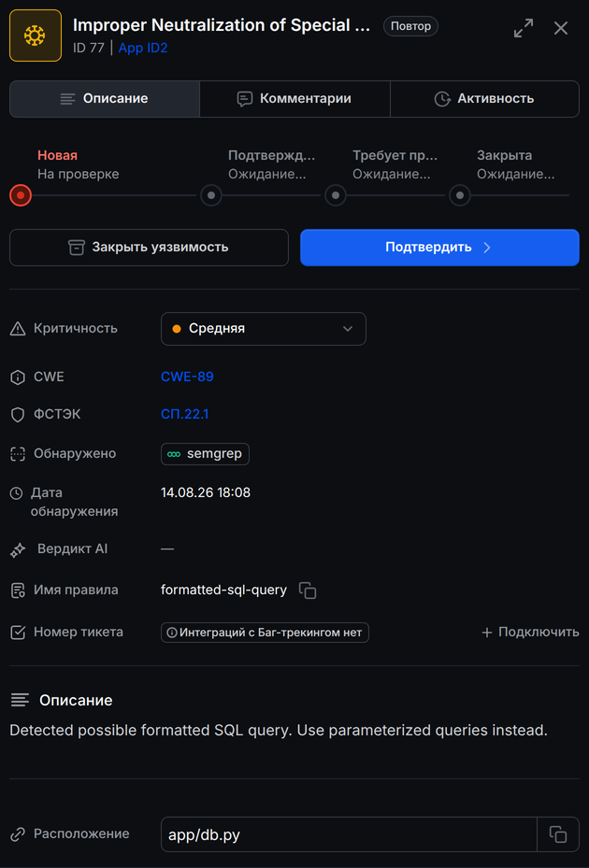Click the semgrep scanner tag
Viewport: 589px width, 868px height.
(205, 454)
